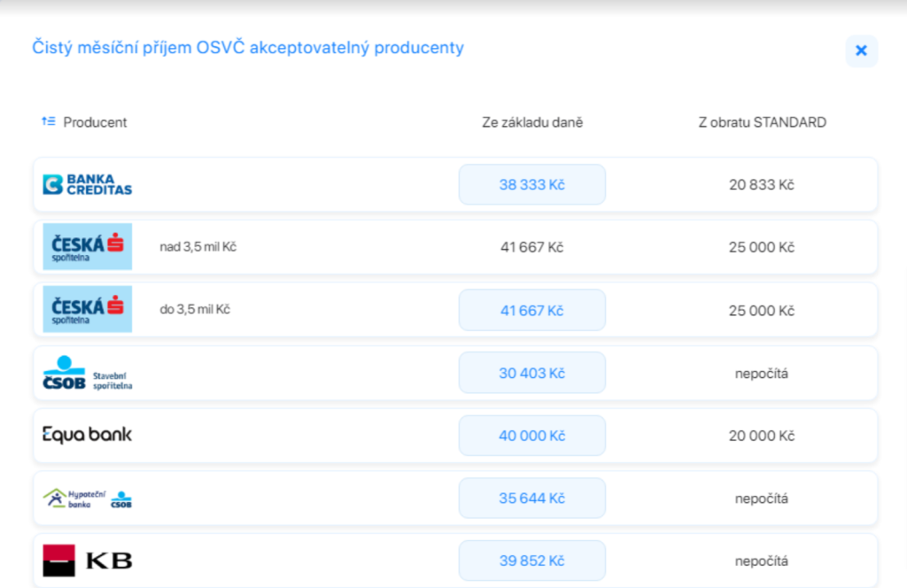Click the Ze základu daně header
This screenshot has width=907, height=588.
(x=532, y=122)
